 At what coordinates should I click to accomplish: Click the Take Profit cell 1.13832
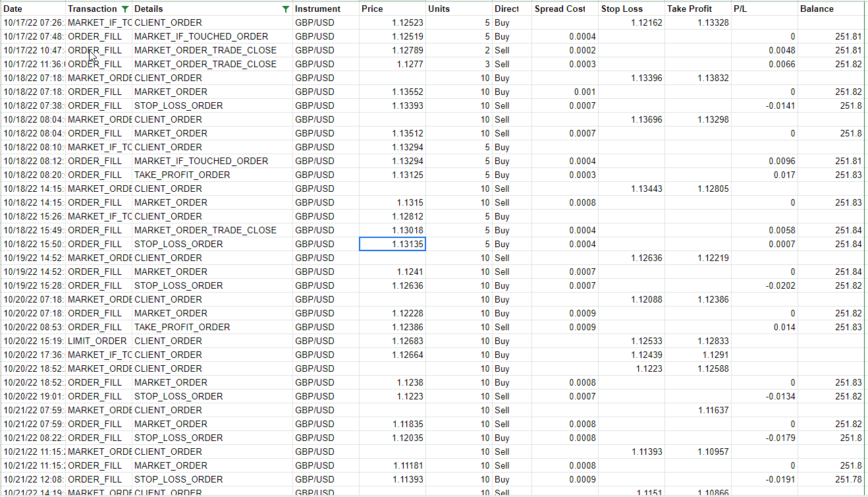click(x=698, y=78)
